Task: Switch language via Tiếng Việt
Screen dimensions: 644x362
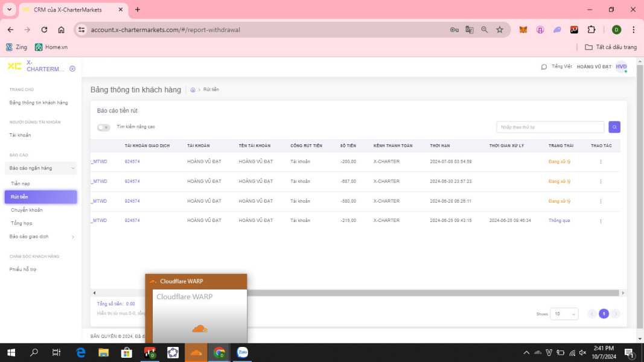Action: tap(561, 67)
